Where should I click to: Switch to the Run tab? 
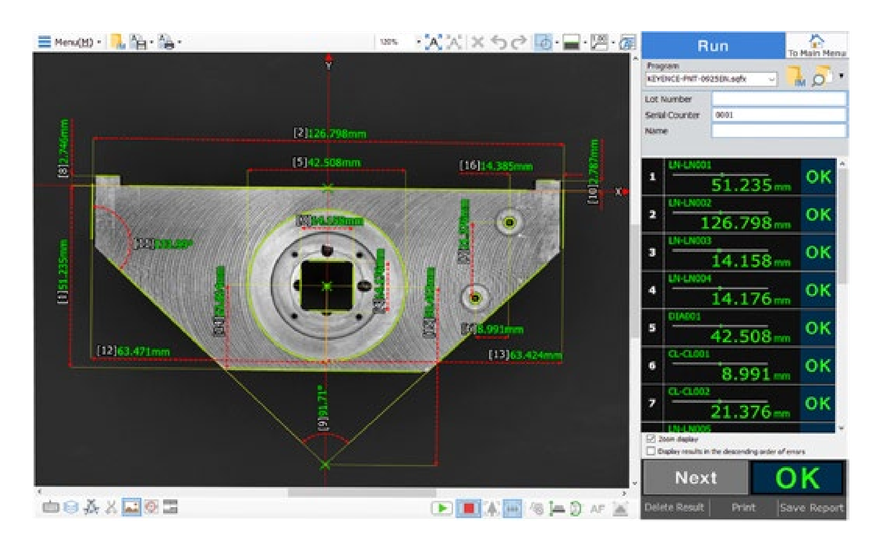713,45
